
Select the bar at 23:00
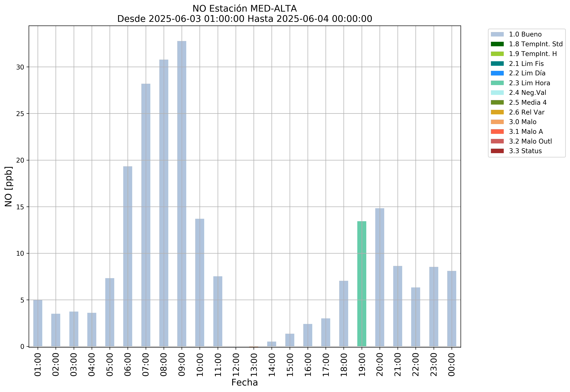pyautogui.click(x=434, y=307)
